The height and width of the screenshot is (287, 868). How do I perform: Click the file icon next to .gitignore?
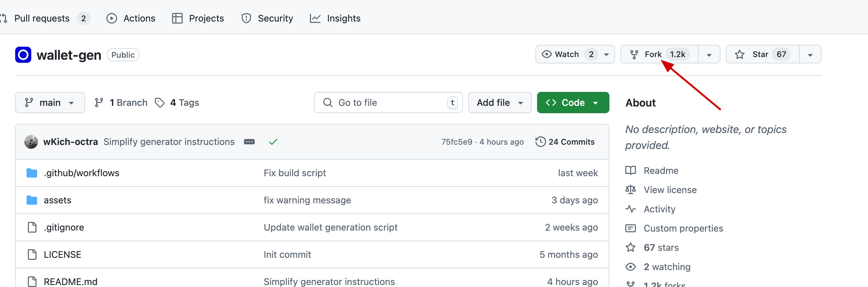click(x=32, y=227)
